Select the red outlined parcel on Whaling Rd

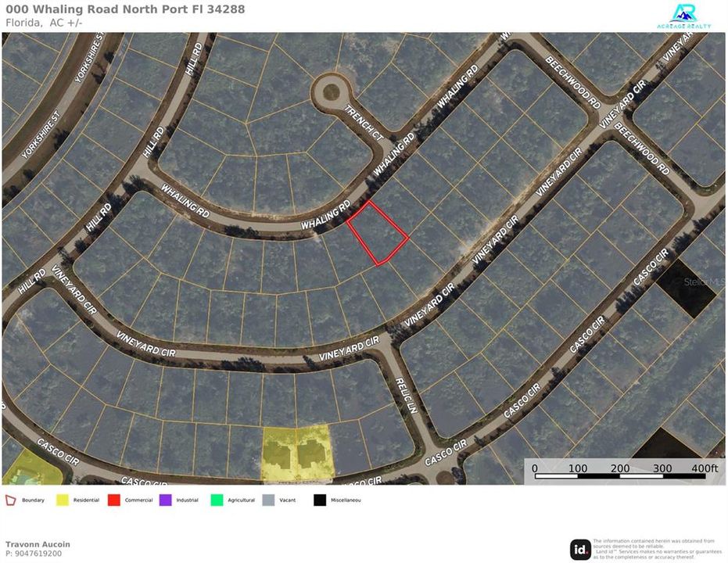coord(380,231)
